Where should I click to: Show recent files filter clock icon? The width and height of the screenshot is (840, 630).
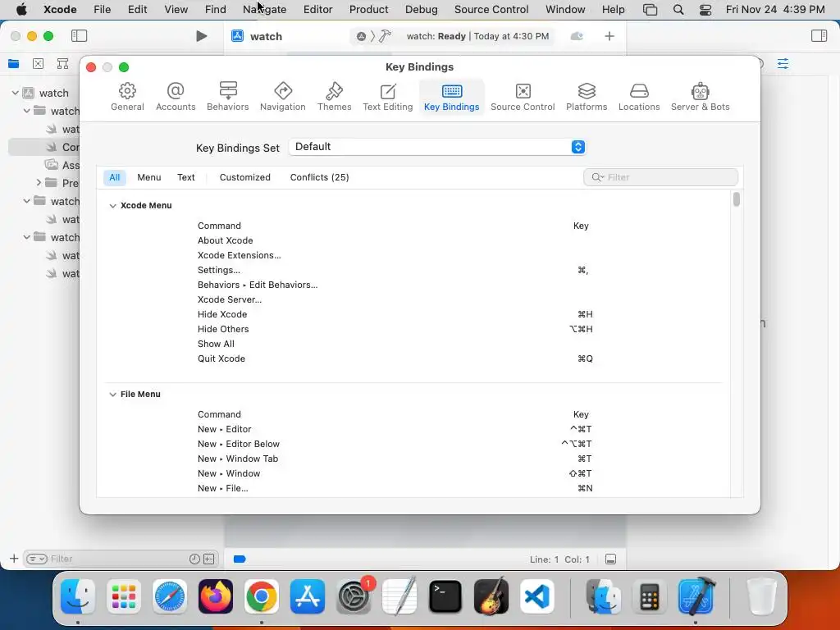point(194,559)
